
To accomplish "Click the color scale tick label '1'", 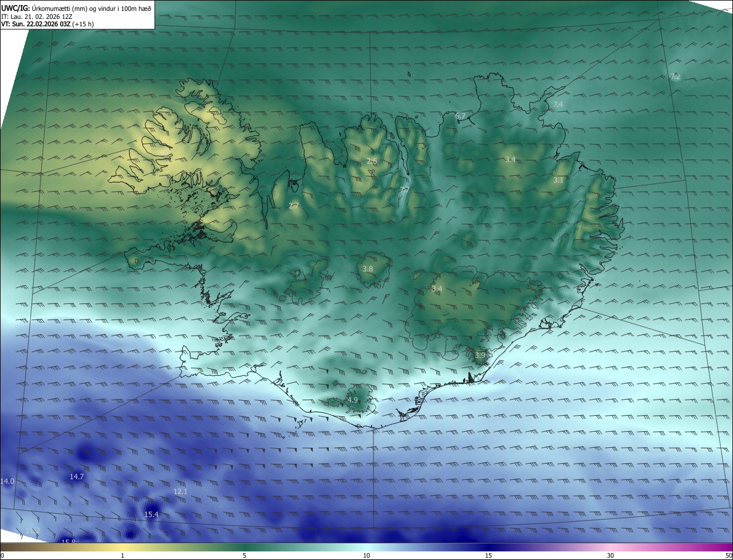I will (123, 555).
